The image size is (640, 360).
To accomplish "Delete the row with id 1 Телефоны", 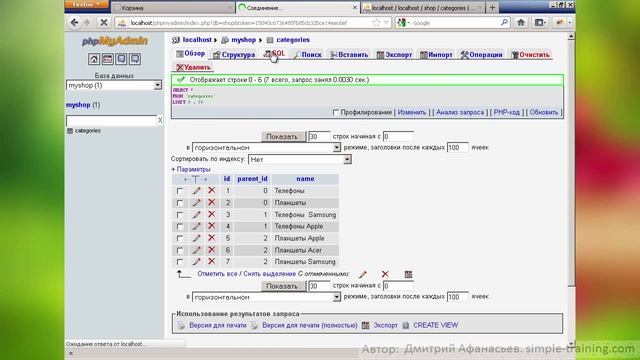I will (211, 191).
